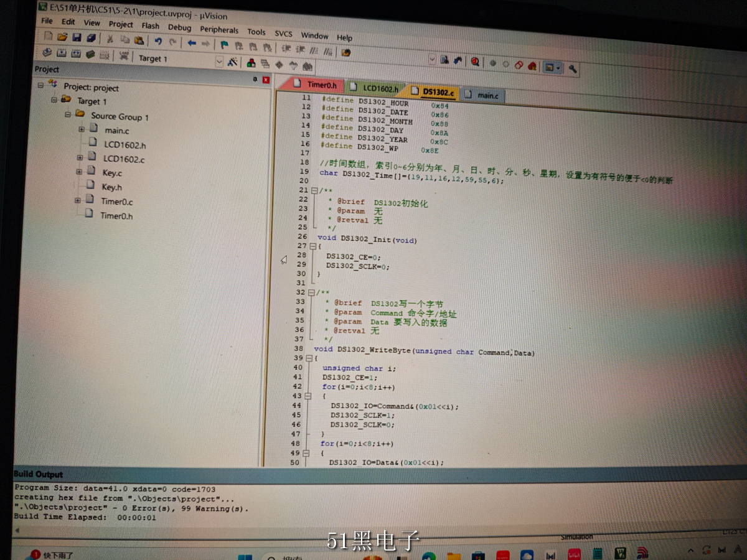Close the Project panel with the red X
This screenshot has width=747, height=560.
pos(266,80)
